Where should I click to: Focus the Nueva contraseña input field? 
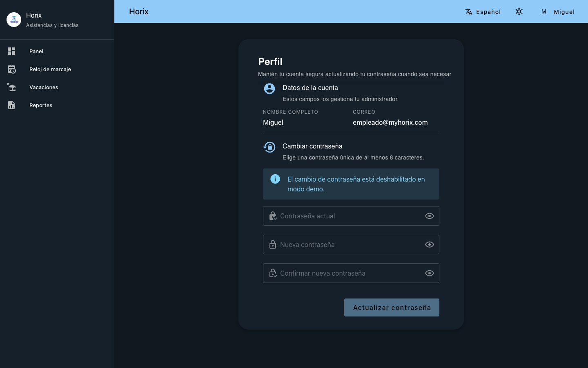coord(351,245)
